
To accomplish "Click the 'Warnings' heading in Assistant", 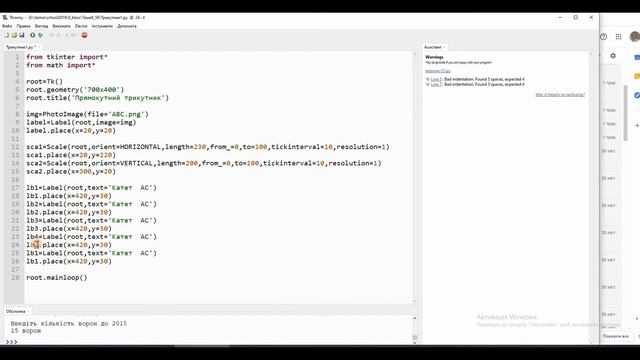I will pos(434,57).
